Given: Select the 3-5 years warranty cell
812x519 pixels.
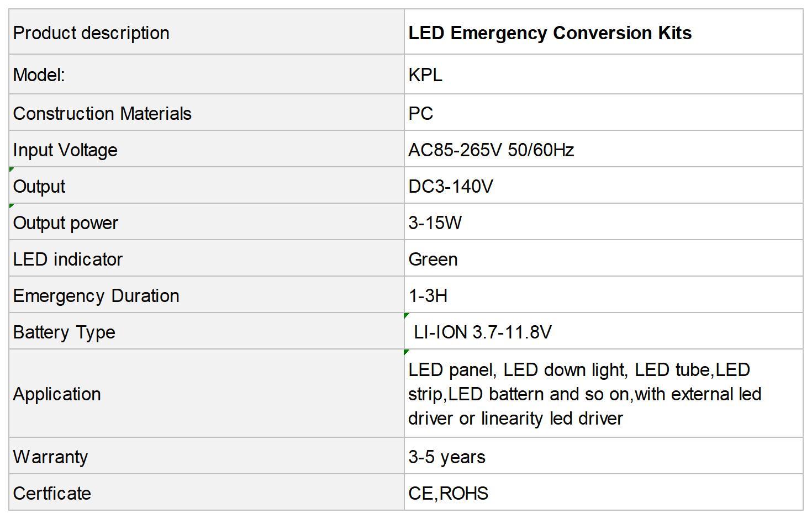Looking at the screenshot, I should pyautogui.click(x=603, y=456).
